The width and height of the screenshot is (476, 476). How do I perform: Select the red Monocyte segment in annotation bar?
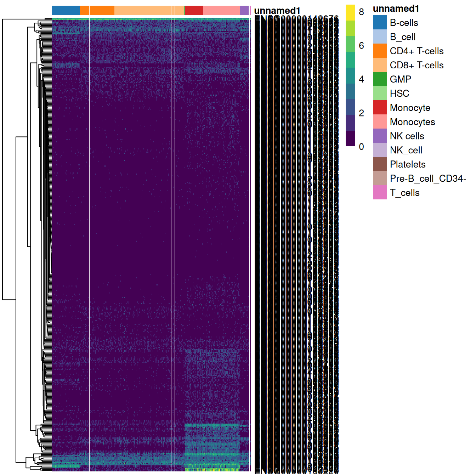click(x=194, y=11)
